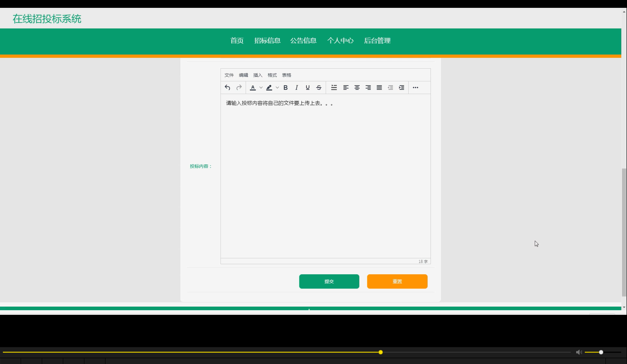Apply the background highlight color marker
The width and height of the screenshot is (627, 364).
coord(269,88)
